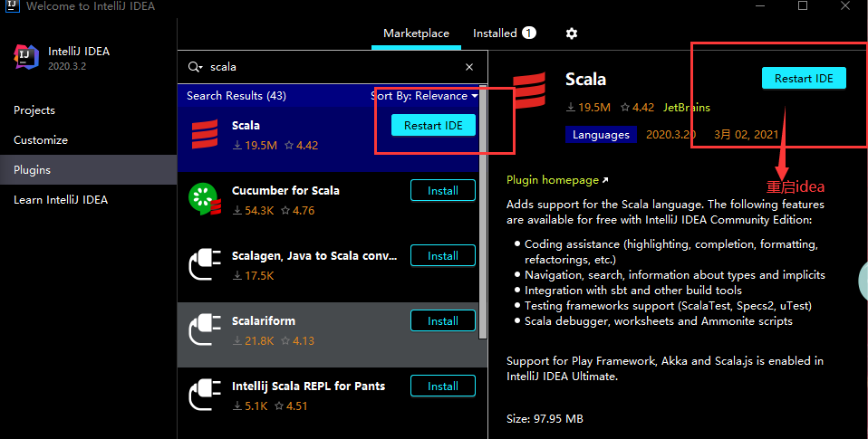Image resolution: width=868 pixels, height=439 pixels.
Task: Open the plugins settings gear menu
Action: [x=572, y=33]
